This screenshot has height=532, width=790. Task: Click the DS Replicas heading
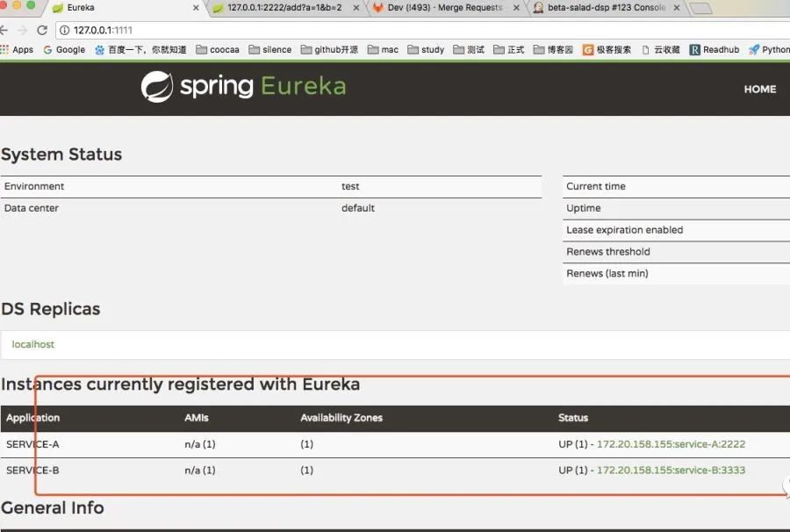click(x=50, y=309)
